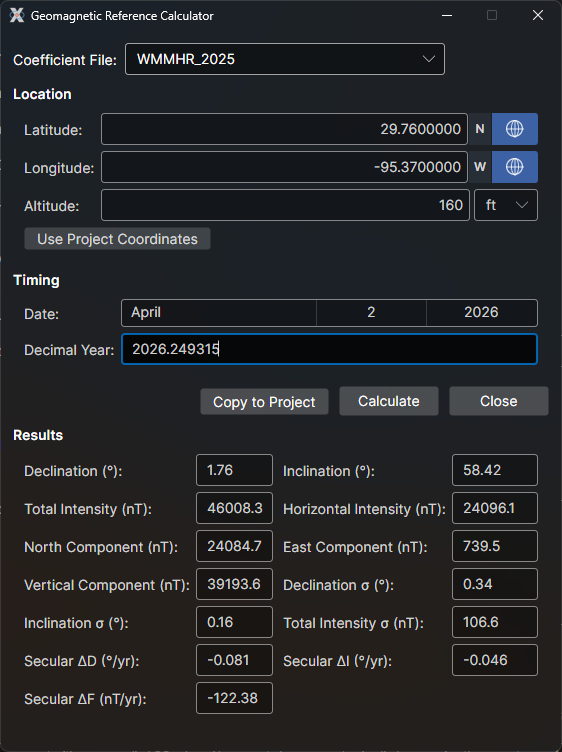Close the window with the X icon
562x752 pixels.
(x=538, y=15)
